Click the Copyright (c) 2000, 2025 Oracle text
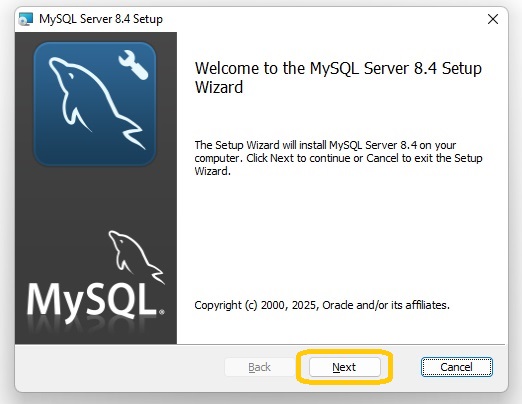This screenshot has width=522, height=404. (x=322, y=305)
